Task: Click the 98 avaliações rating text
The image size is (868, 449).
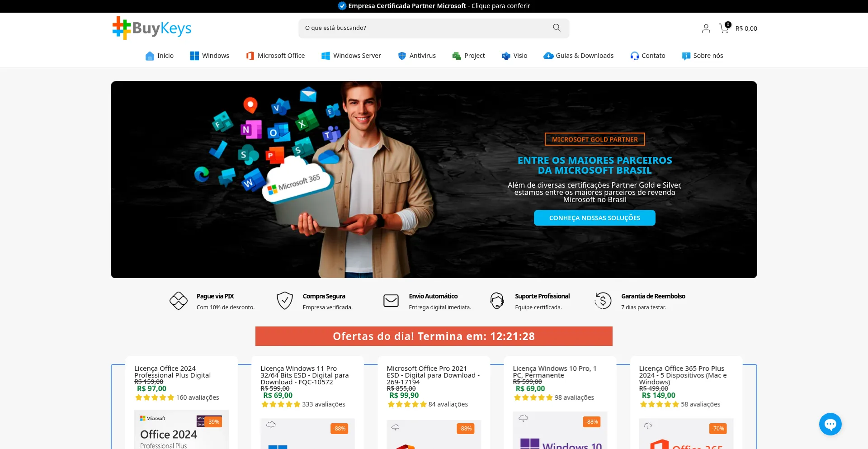Action: coord(574,397)
